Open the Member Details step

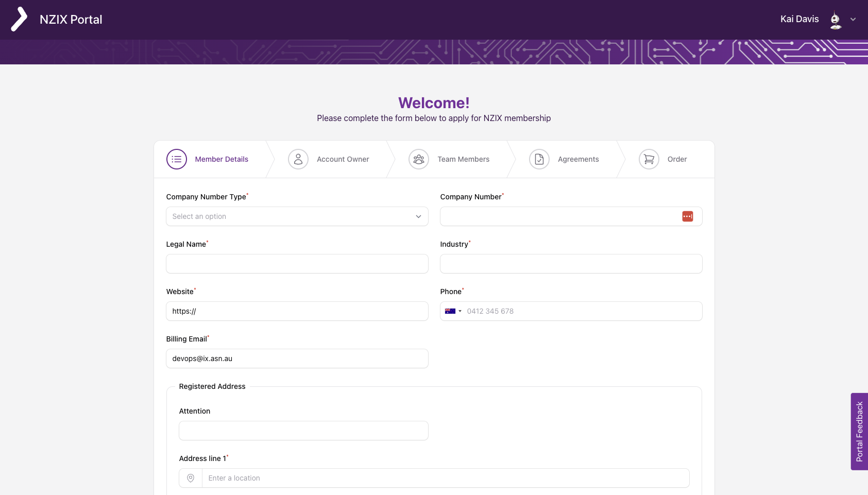click(222, 159)
